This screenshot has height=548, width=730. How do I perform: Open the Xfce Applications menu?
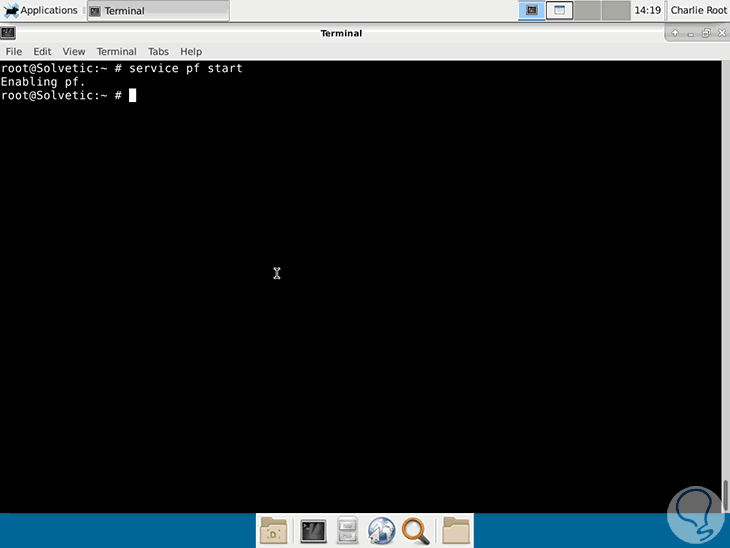pyautogui.click(x=41, y=10)
